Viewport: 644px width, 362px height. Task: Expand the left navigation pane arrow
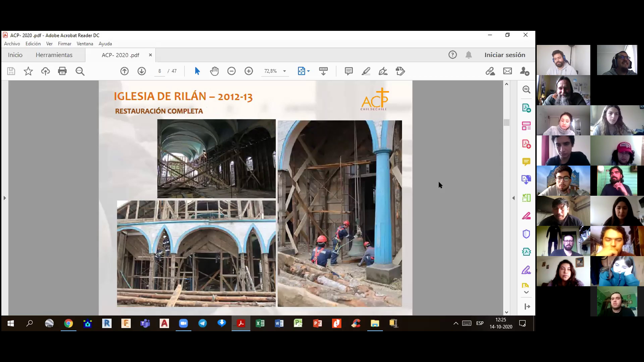click(x=5, y=198)
